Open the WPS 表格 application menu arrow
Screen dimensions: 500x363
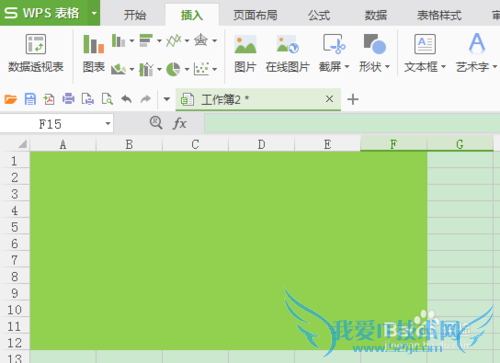pos(94,13)
